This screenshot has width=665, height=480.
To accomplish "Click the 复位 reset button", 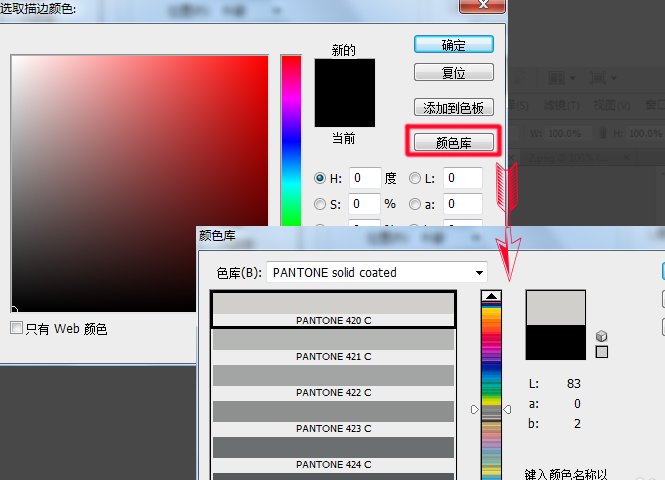I will [x=453, y=73].
